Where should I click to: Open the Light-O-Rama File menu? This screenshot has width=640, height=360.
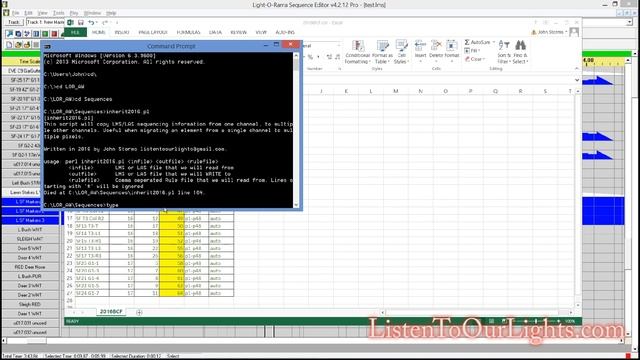[x=16, y=13]
